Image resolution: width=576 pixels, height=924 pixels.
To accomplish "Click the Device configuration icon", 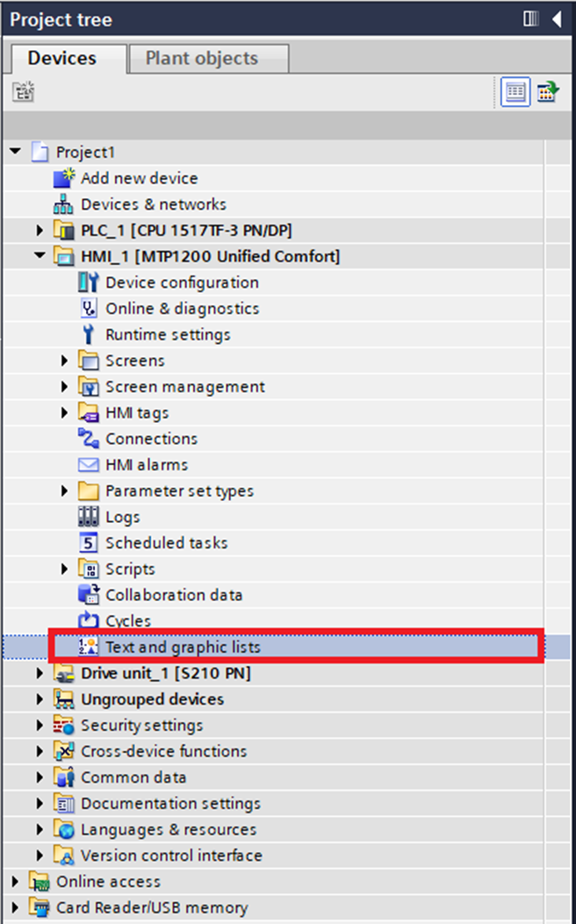I will [89, 283].
